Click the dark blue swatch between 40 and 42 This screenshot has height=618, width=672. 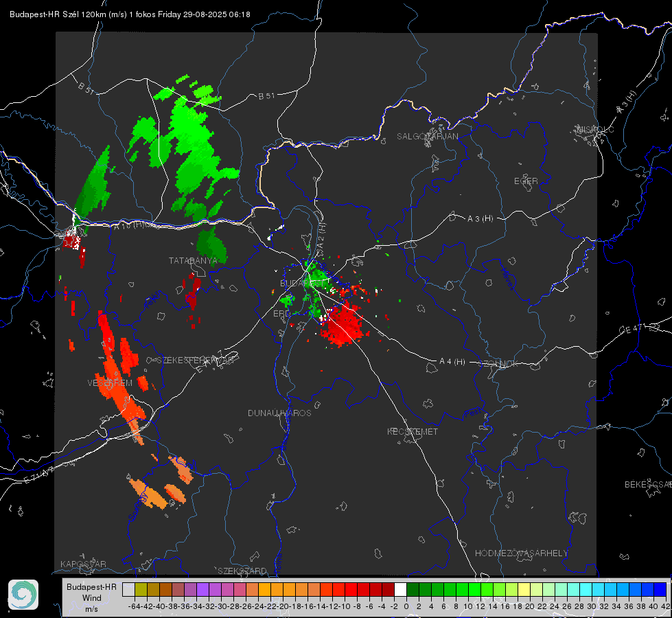point(660,590)
